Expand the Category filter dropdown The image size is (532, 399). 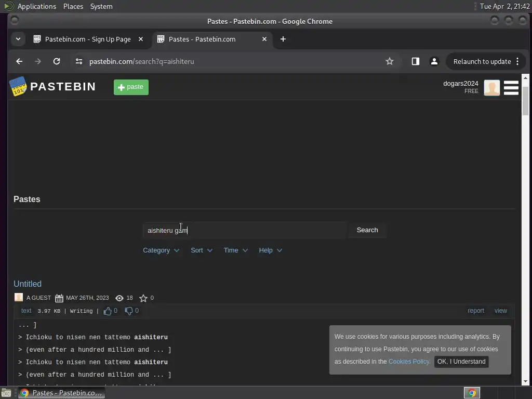(x=161, y=250)
